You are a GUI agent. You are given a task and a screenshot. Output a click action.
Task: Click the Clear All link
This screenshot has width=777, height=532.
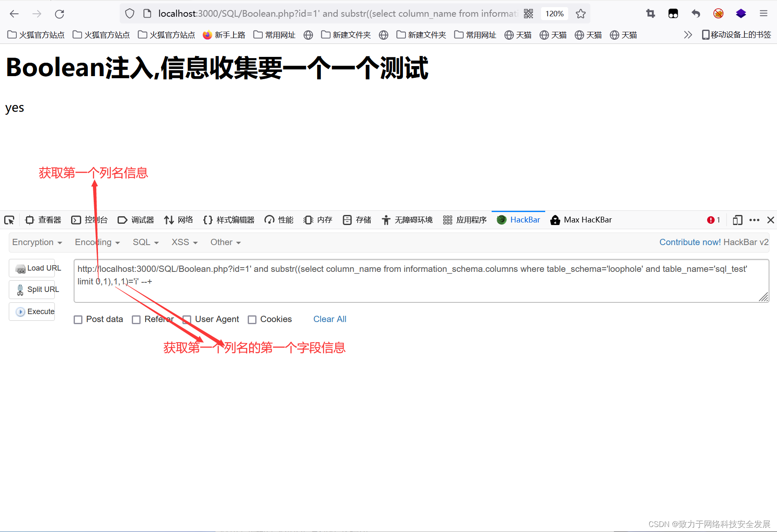329,319
